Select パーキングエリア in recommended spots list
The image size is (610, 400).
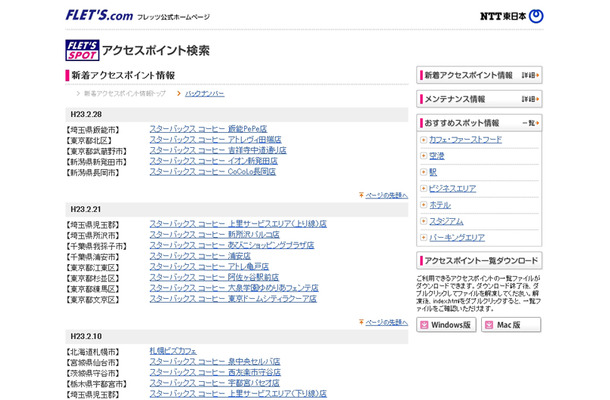[456, 237]
